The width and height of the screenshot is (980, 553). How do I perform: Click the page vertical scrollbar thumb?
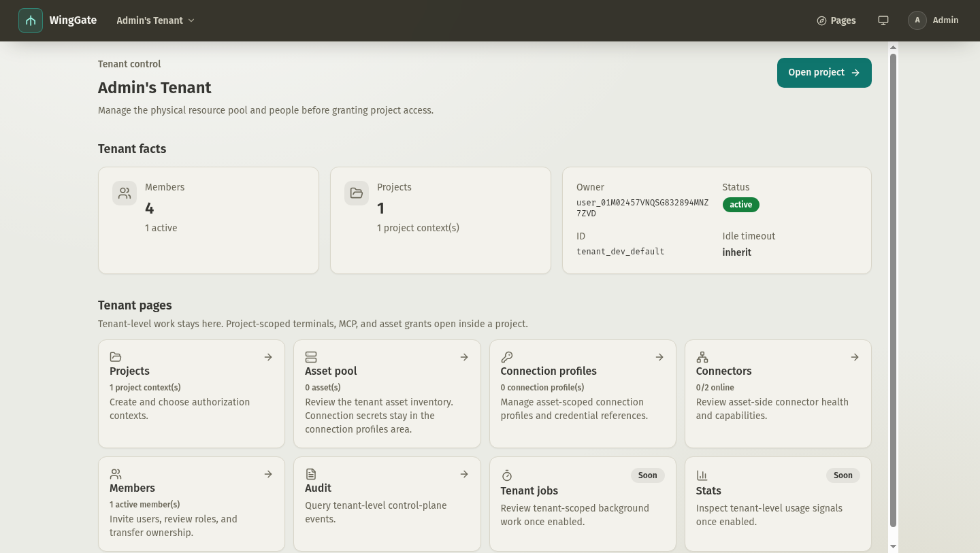(894, 290)
